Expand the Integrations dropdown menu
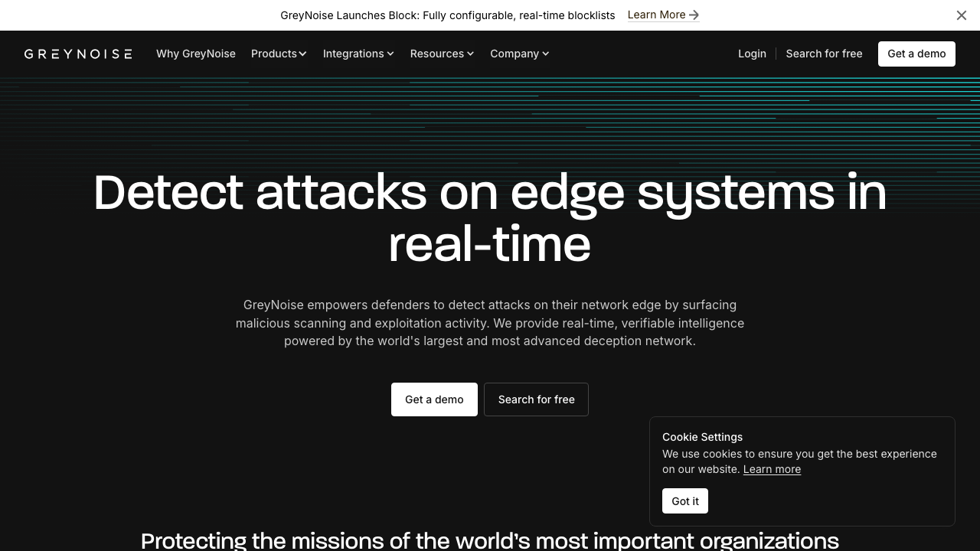 (x=358, y=54)
